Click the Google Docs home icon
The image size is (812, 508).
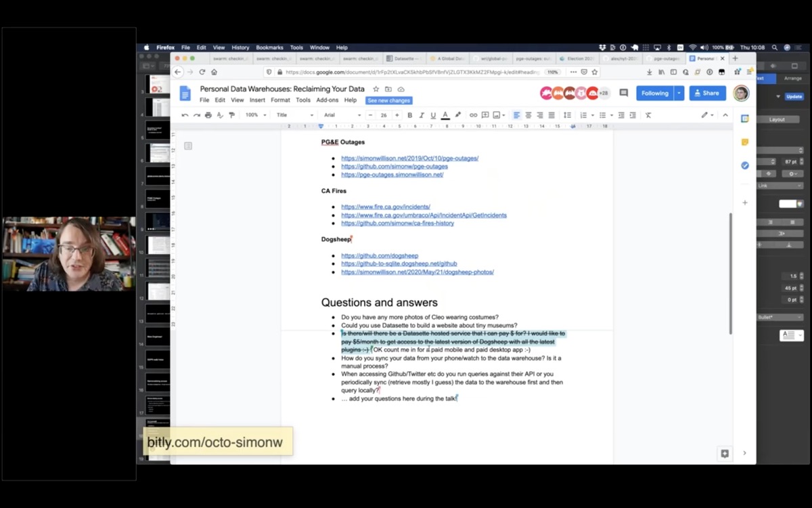pyautogui.click(x=185, y=93)
